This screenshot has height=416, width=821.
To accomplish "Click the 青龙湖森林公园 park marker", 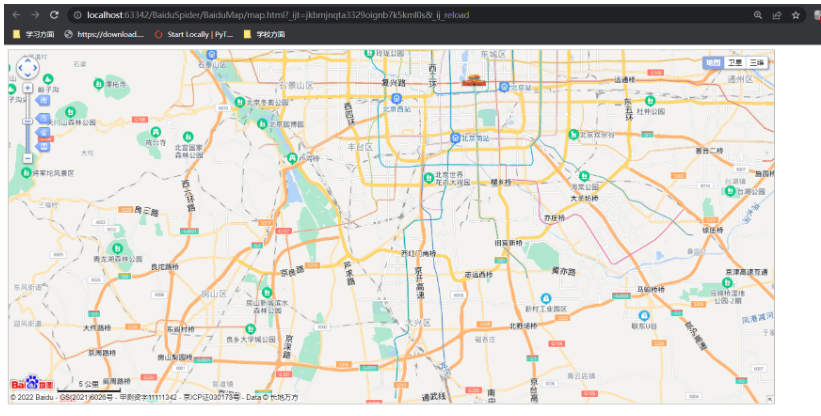I will point(117,249).
